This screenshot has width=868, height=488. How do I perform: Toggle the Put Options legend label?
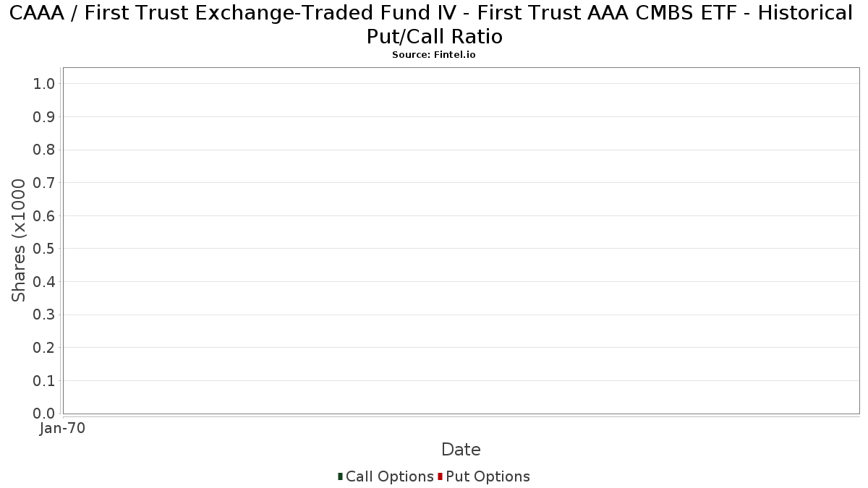[488, 476]
